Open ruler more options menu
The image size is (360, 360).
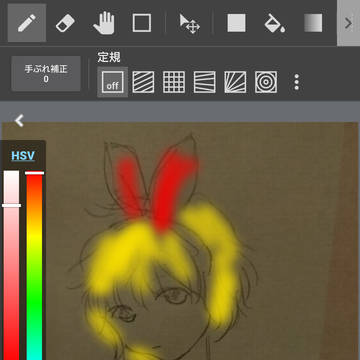tap(296, 82)
